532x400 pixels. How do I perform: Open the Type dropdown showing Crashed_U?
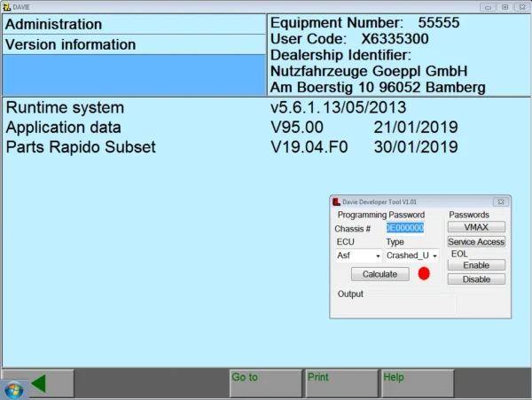(x=412, y=255)
